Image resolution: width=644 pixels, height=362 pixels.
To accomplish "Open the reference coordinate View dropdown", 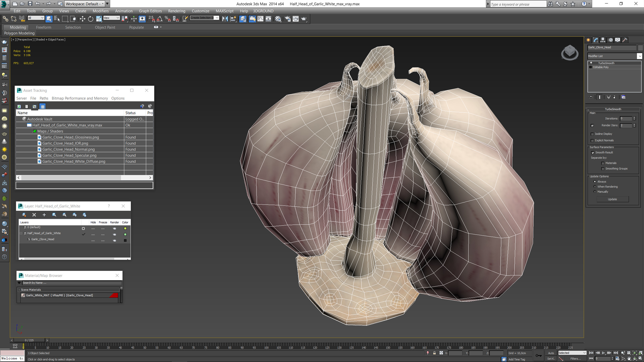I will coord(111,18).
